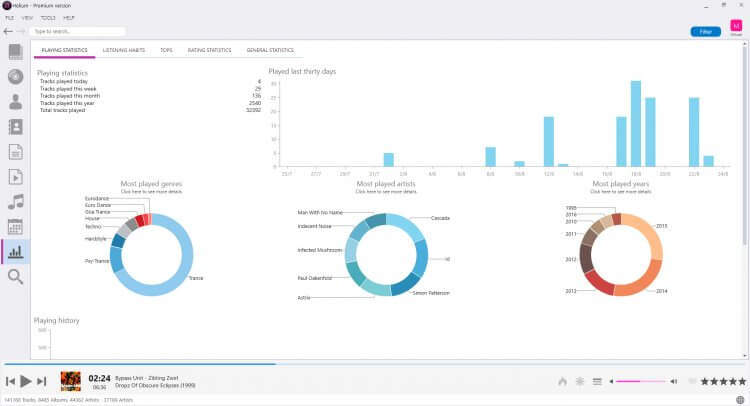
Task: Open the play queue list icon
Action: pos(597,381)
